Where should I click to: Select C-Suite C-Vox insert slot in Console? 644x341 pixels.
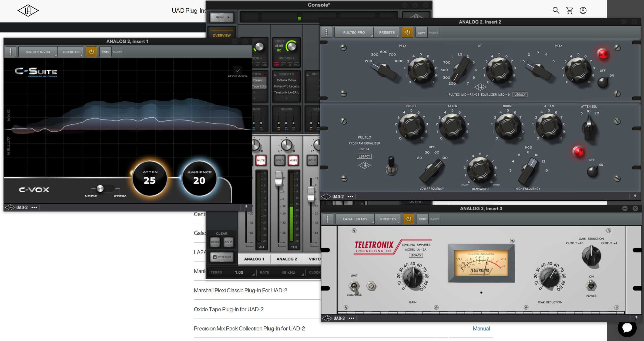[x=286, y=80]
